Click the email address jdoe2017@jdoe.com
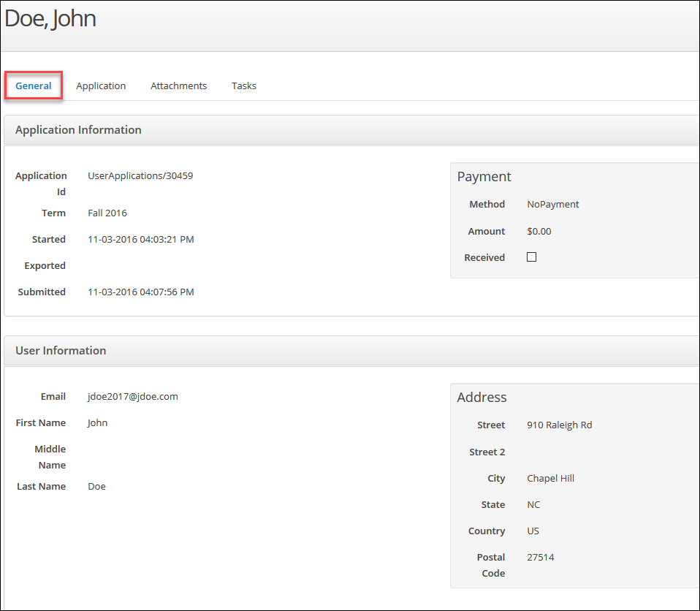This screenshot has width=700, height=611. (x=132, y=397)
